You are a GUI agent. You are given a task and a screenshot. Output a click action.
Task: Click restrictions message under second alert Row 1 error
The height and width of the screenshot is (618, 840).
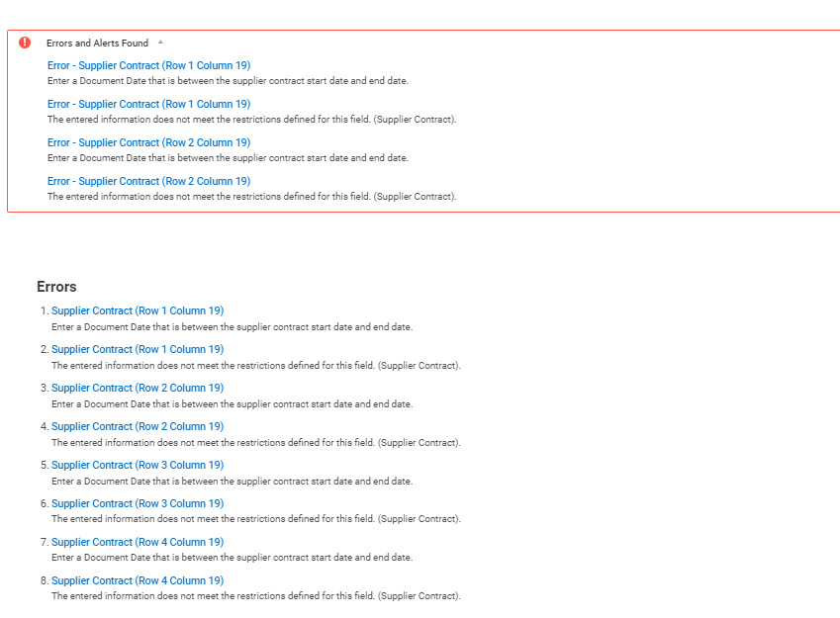(251, 120)
